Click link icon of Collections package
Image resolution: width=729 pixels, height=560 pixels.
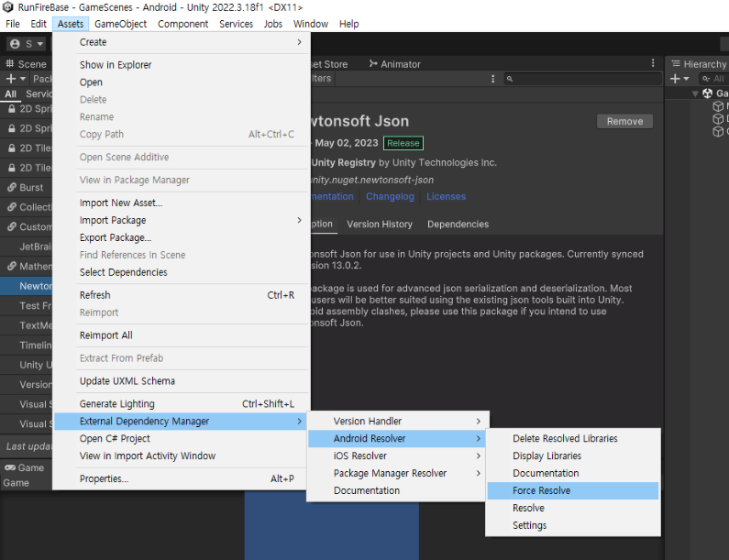(x=12, y=207)
